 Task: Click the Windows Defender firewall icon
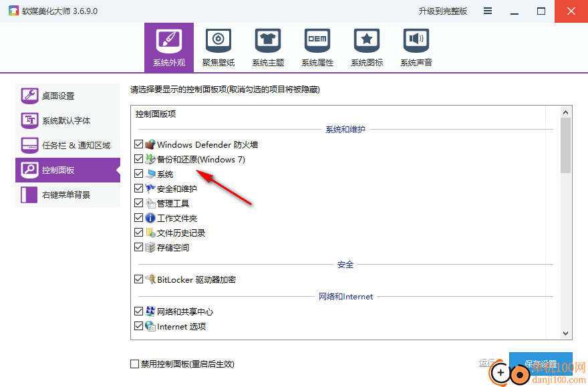pyautogui.click(x=150, y=144)
